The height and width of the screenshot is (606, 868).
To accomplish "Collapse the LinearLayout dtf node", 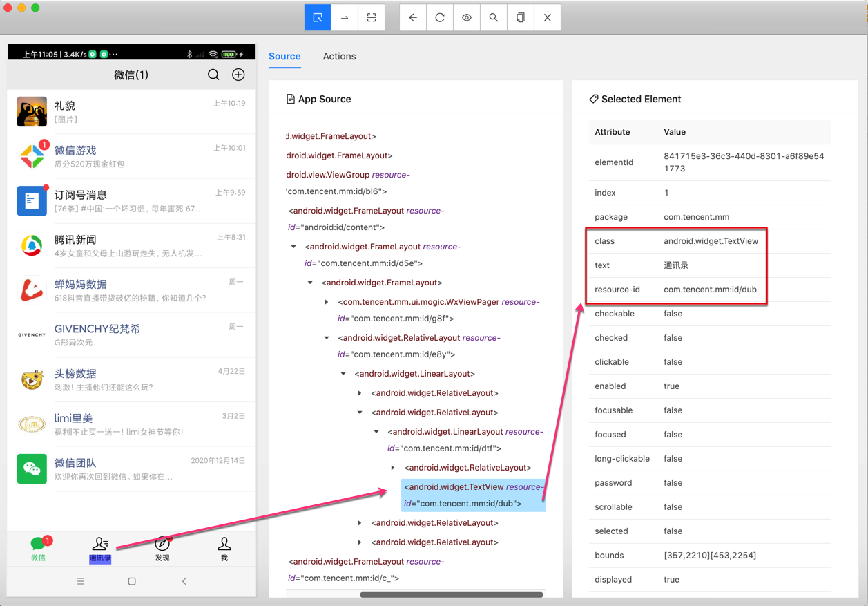I will (376, 432).
